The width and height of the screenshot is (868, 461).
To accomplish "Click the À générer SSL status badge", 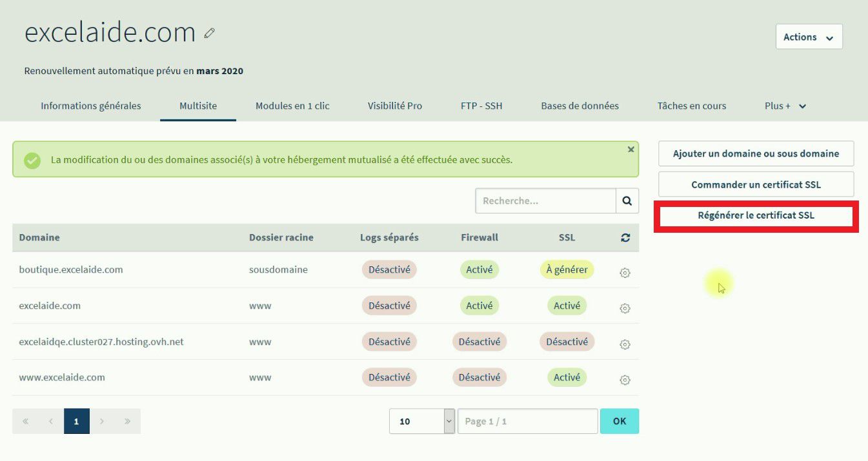I will point(567,270).
